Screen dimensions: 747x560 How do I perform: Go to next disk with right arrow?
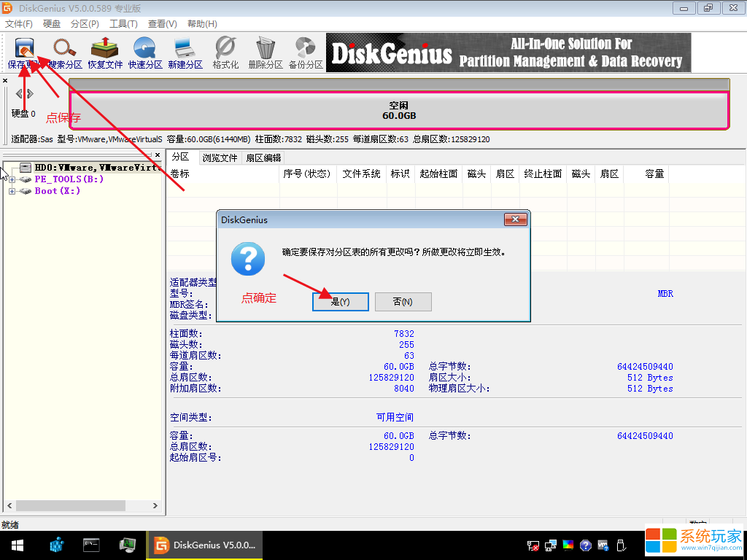pos(30,93)
